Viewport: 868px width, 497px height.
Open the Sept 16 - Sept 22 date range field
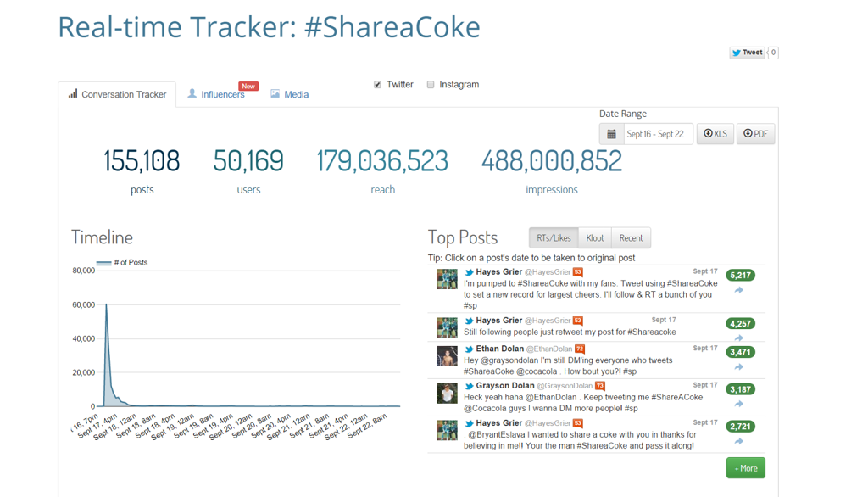658,134
